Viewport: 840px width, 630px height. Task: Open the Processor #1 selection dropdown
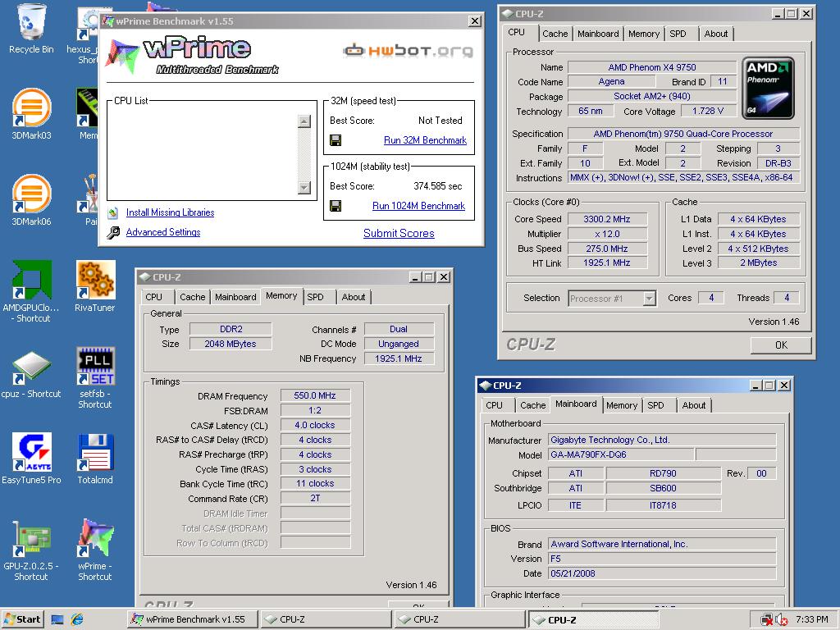coord(650,299)
